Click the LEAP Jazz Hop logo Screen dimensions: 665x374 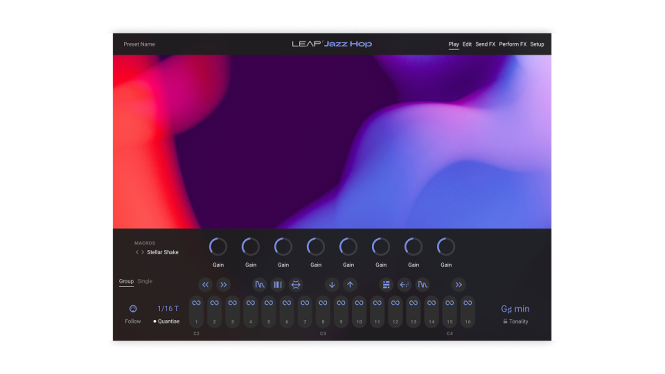coord(332,44)
